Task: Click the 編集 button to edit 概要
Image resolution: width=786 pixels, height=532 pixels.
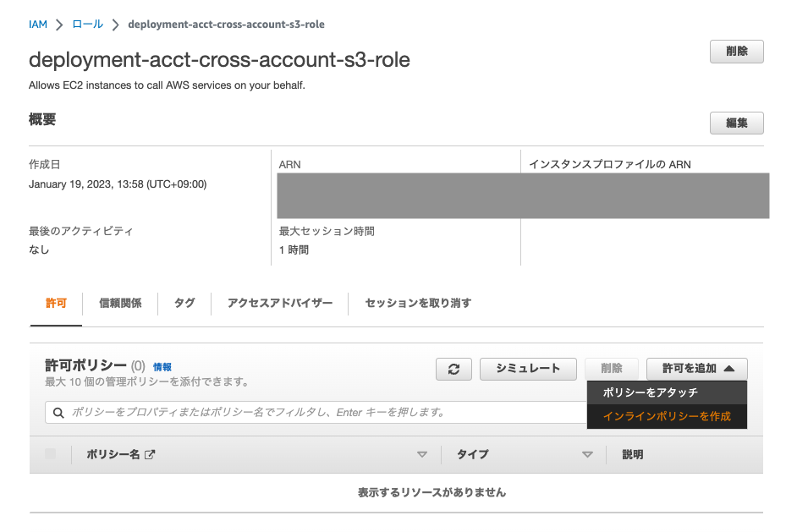Action: click(x=735, y=123)
